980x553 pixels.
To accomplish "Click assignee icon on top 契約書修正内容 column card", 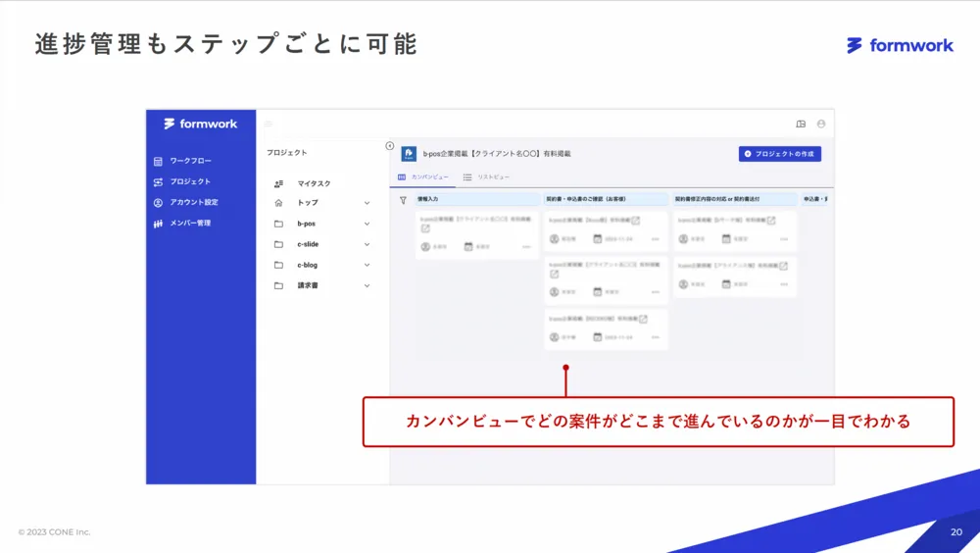I will pyautogui.click(x=683, y=239).
